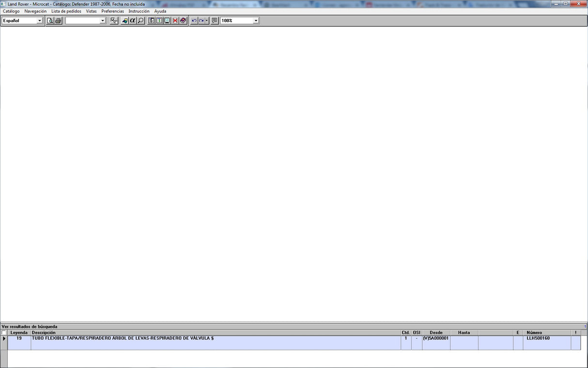Screen dimensions: 588x368
Task: Click the magnifying glass search icon
Action: pyautogui.click(x=140, y=21)
